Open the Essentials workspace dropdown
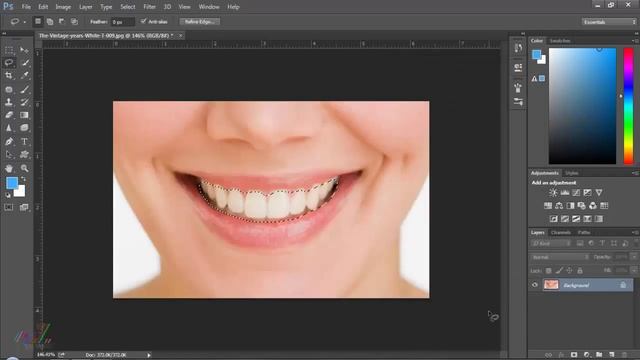 click(609, 22)
